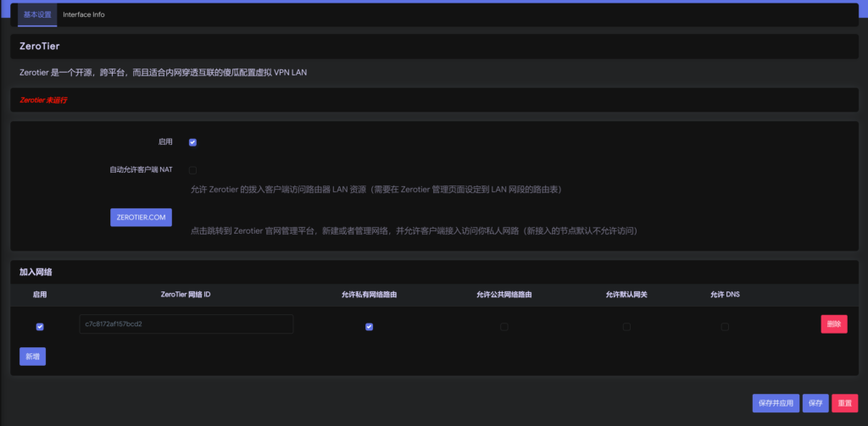Open the ZEROTIER.COM button link
This screenshot has height=426, width=868.
[142, 218]
